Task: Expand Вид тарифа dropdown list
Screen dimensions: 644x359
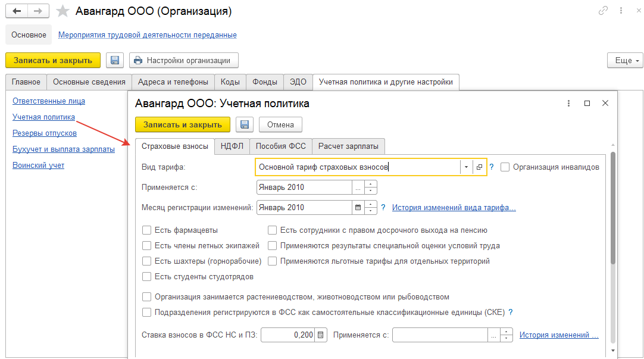Action: tap(466, 167)
